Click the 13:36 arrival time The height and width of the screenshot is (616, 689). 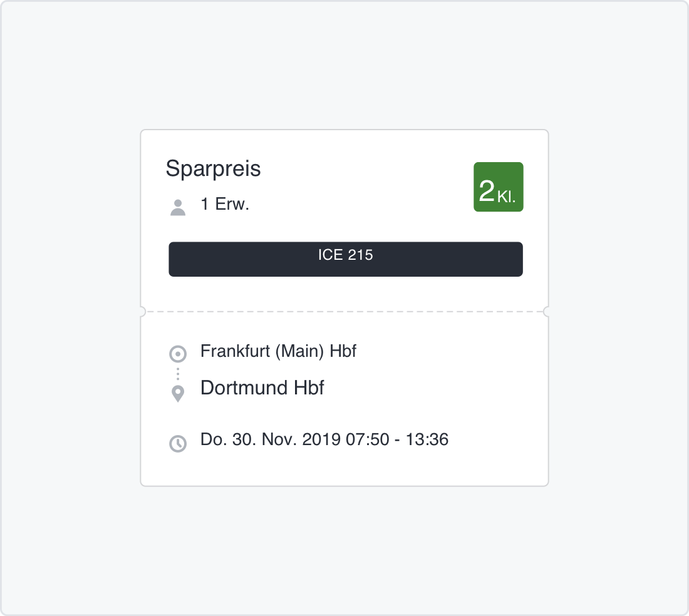coord(427,439)
